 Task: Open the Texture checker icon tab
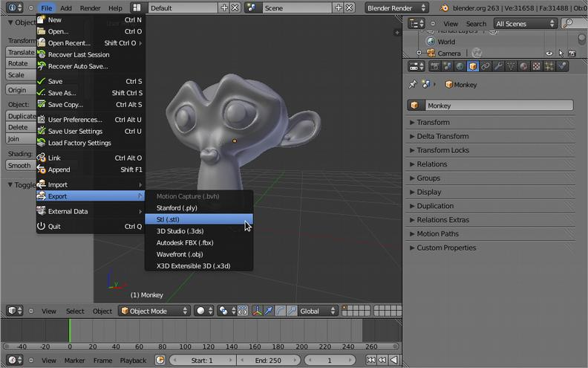pos(536,66)
